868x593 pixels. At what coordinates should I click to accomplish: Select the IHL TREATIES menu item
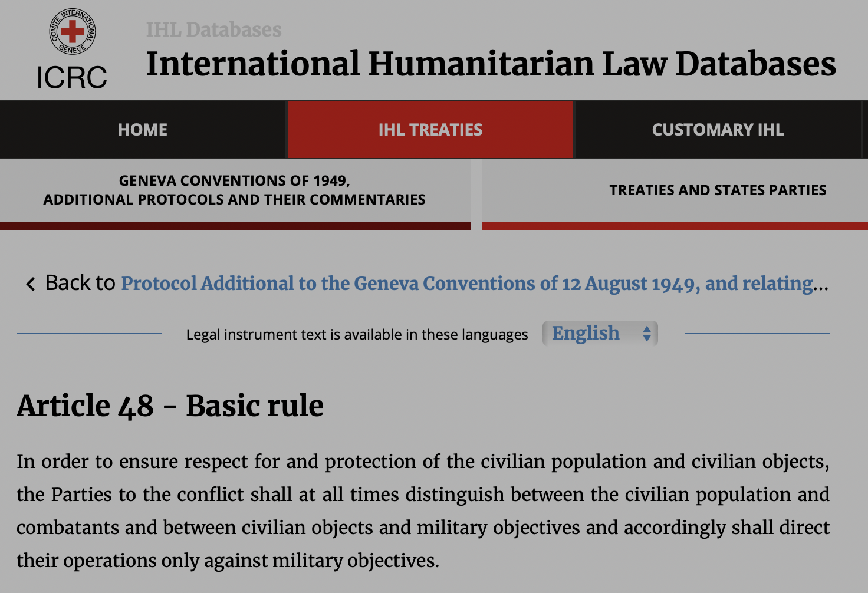(430, 130)
